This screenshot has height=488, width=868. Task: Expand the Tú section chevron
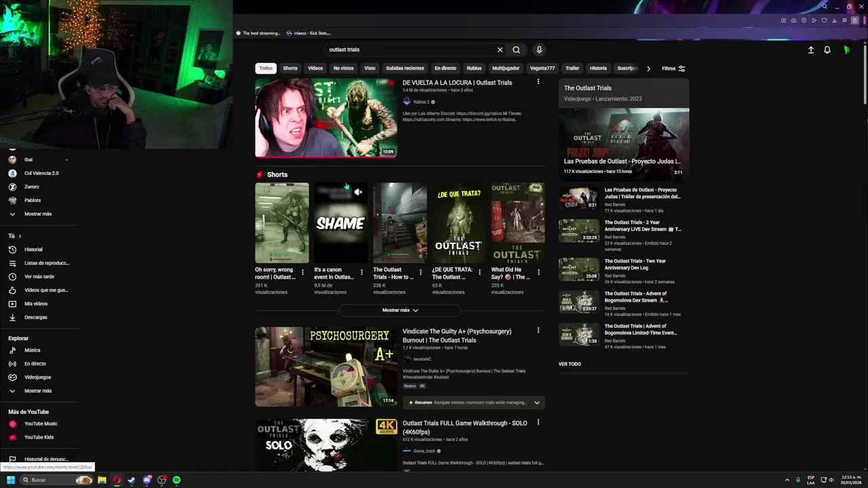(x=20, y=236)
